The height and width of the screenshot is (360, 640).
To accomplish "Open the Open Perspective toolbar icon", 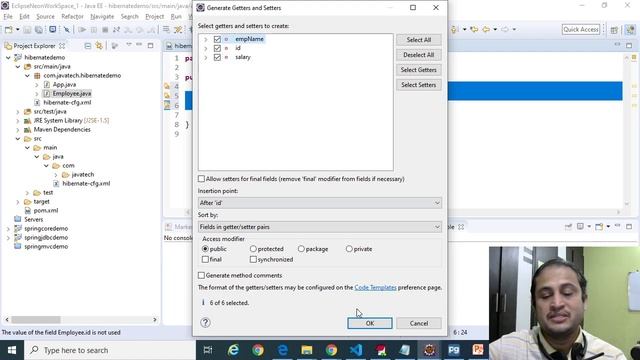I will point(614,30).
